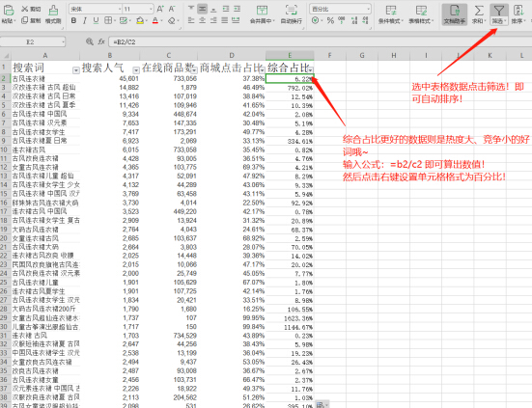The height and width of the screenshot is (408, 532).
Task: Open filter arrow on 搜索人气 header
Action: (136, 70)
